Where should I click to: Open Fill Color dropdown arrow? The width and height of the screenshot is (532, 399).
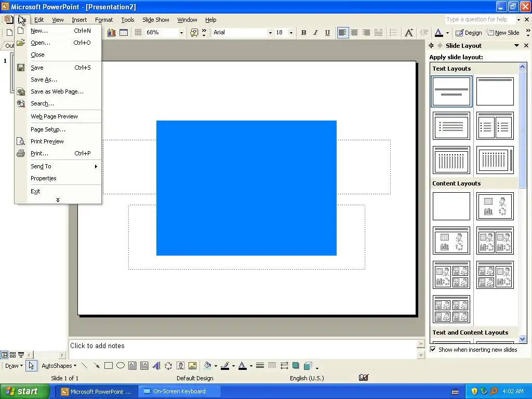216,366
